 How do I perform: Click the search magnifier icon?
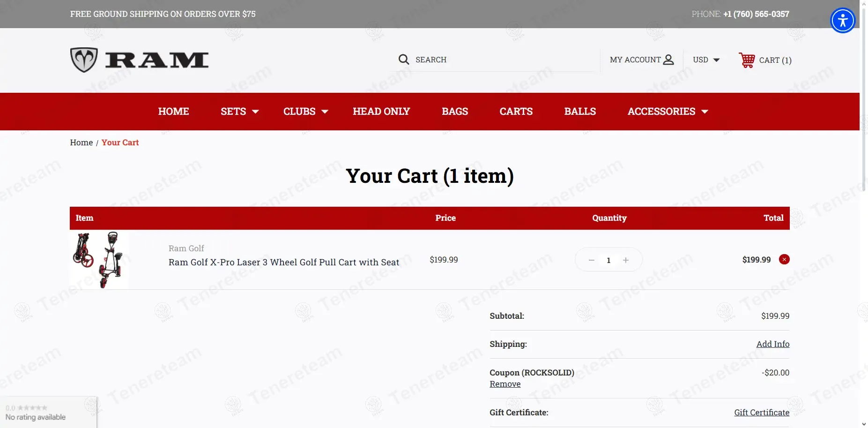pos(403,60)
